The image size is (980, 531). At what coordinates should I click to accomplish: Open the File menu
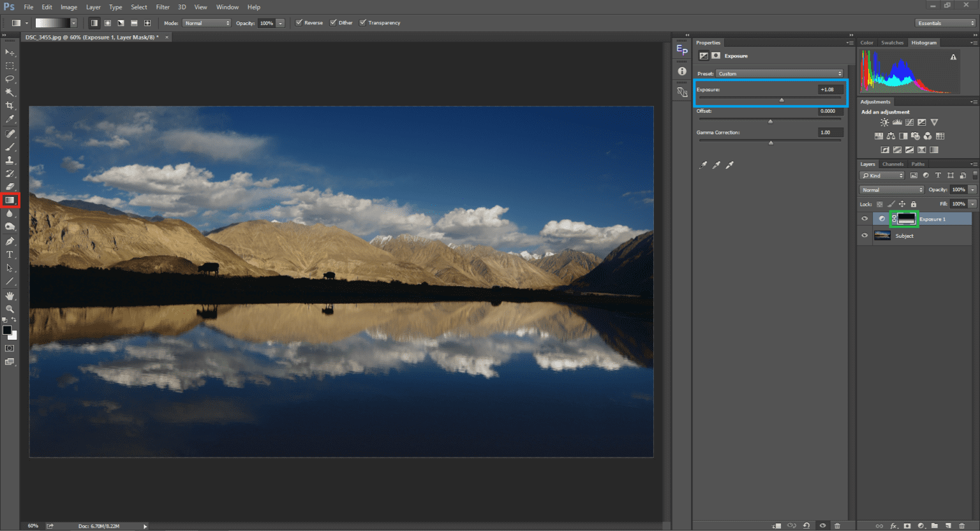point(29,7)
